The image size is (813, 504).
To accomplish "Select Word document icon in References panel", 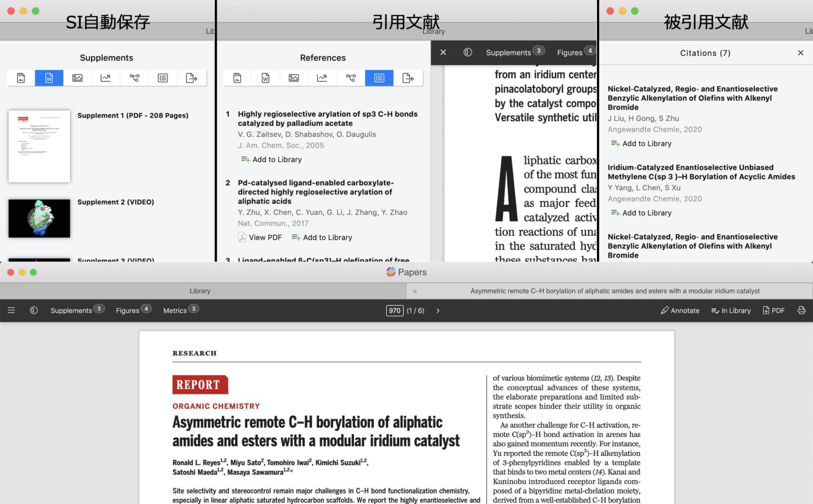I will tap(266, 78).
